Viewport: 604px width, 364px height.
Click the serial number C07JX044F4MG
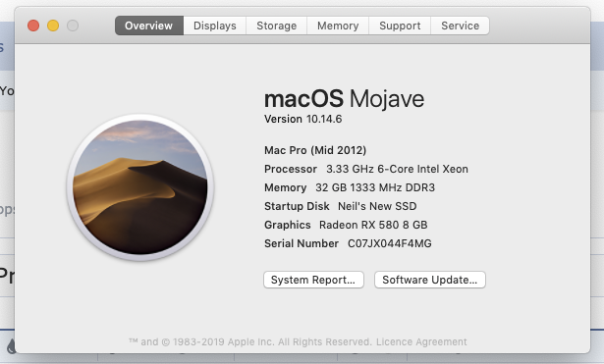point(390,243)
